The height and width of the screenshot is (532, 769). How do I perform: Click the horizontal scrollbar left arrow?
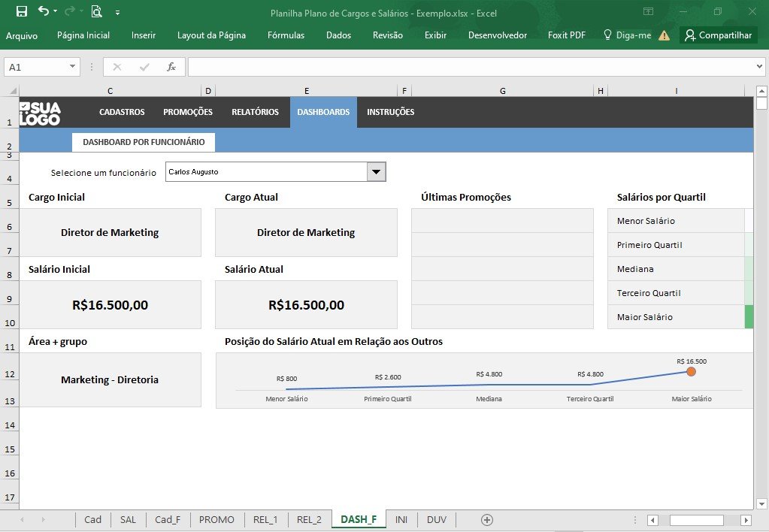click(x=652, y=520)
